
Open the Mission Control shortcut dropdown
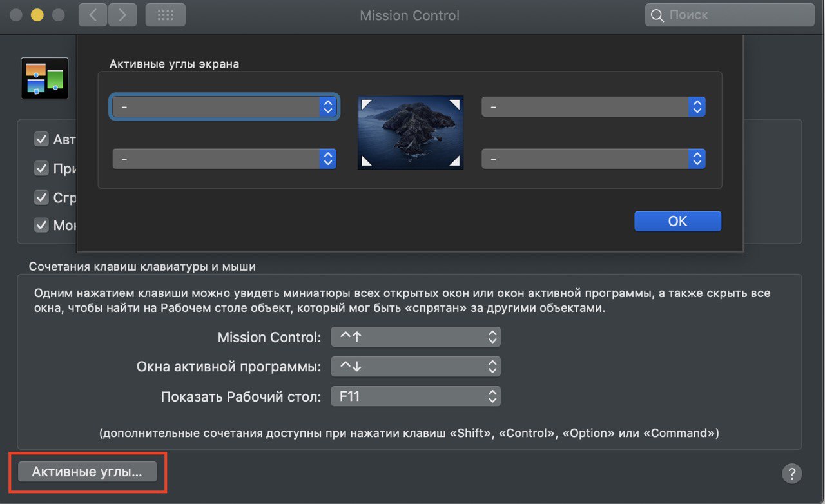[x=416, y=337]
